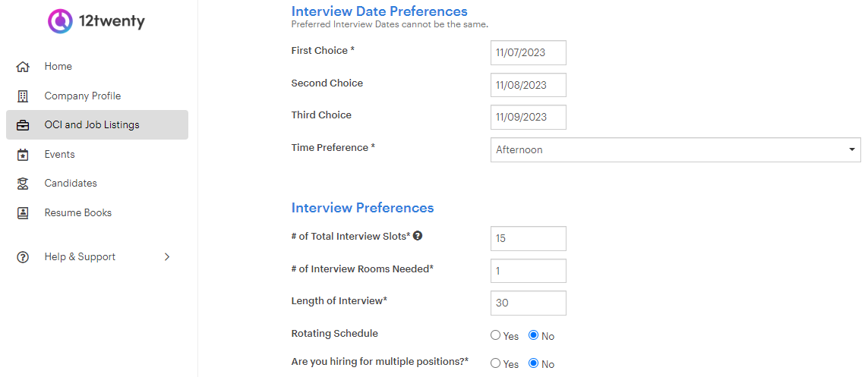Click the Help & Support question mark icon
The height and width of the screenshot is (377, 868).
[23, 257]
